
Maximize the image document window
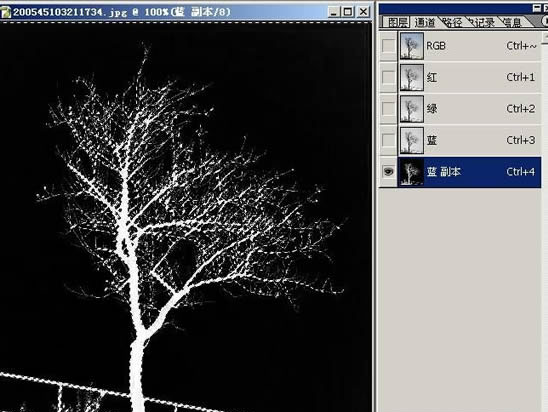tap(348, 12)
